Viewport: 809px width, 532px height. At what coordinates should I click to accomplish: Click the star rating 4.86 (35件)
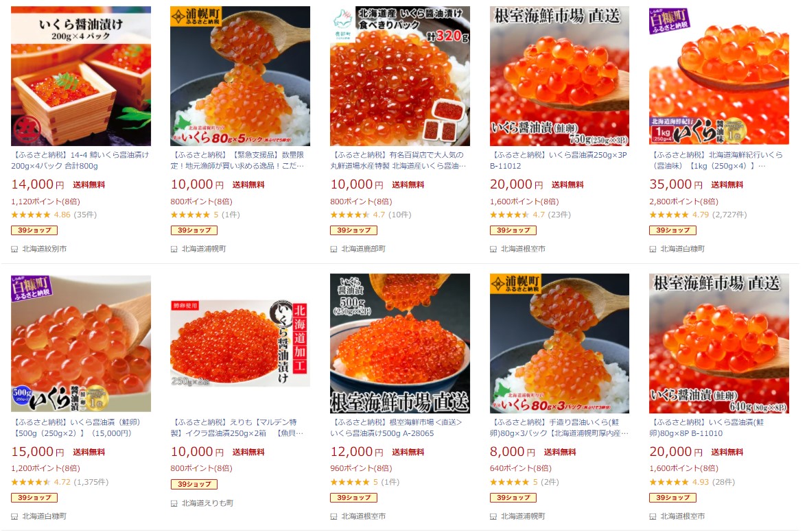(x=54, y=215)
